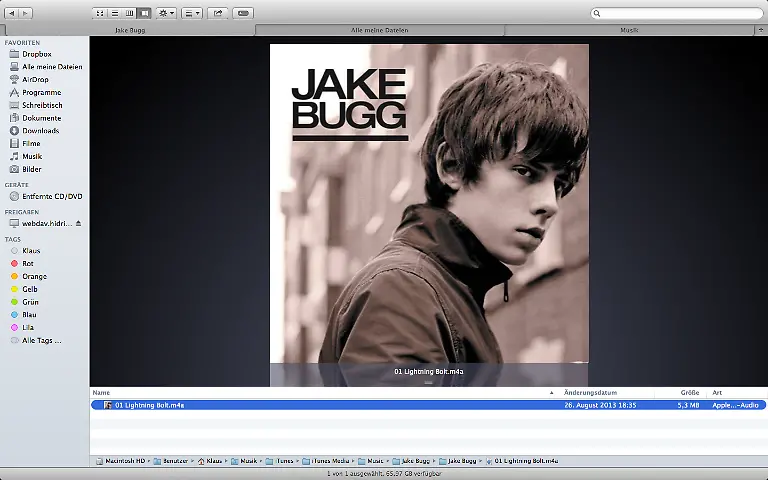
Task: Click Macintosh HD in the path bar
Action: point(120,461)
